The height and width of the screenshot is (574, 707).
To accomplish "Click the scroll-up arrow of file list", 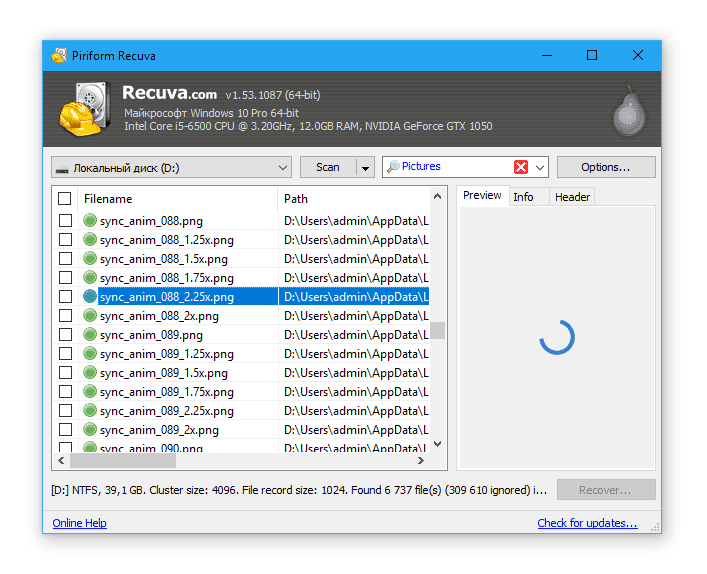I will click(437, 196).
